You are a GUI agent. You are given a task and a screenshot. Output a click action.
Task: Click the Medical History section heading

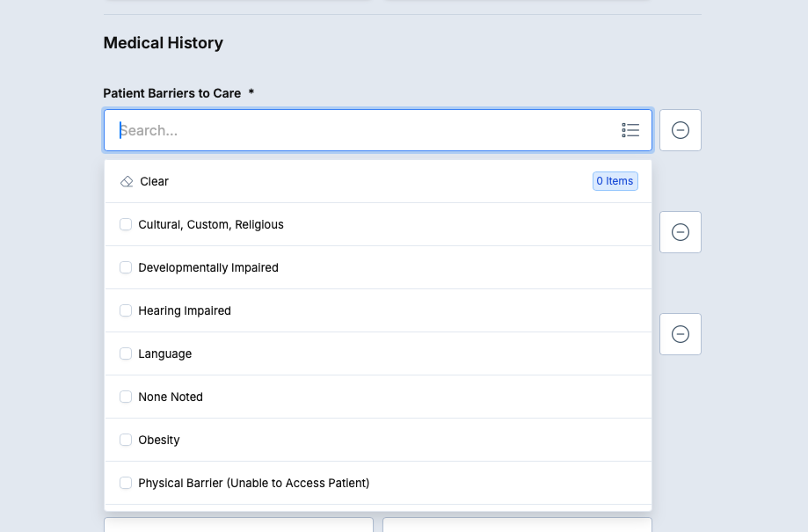click(x=164, y=43)
